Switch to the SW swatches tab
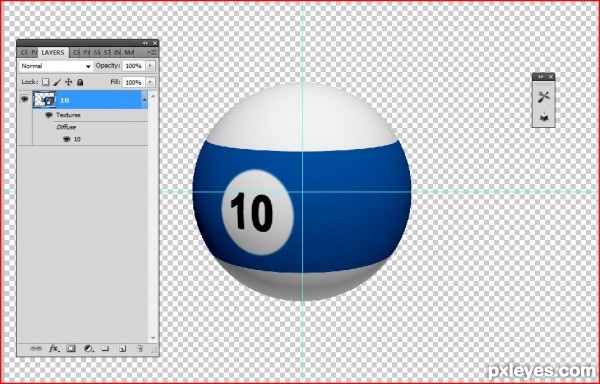The height and width of the screenshot is (384, 600). pos(97,52)
